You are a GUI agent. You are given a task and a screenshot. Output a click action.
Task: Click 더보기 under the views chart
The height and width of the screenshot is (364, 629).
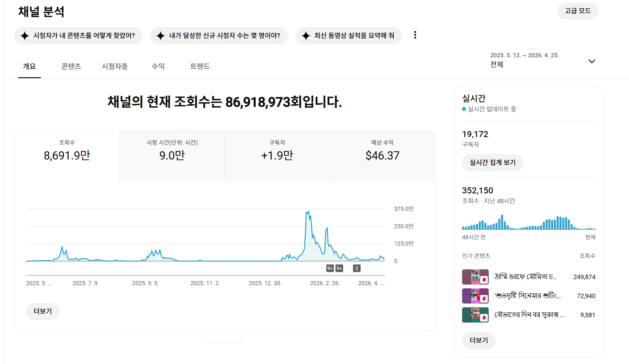coord(43,311)
